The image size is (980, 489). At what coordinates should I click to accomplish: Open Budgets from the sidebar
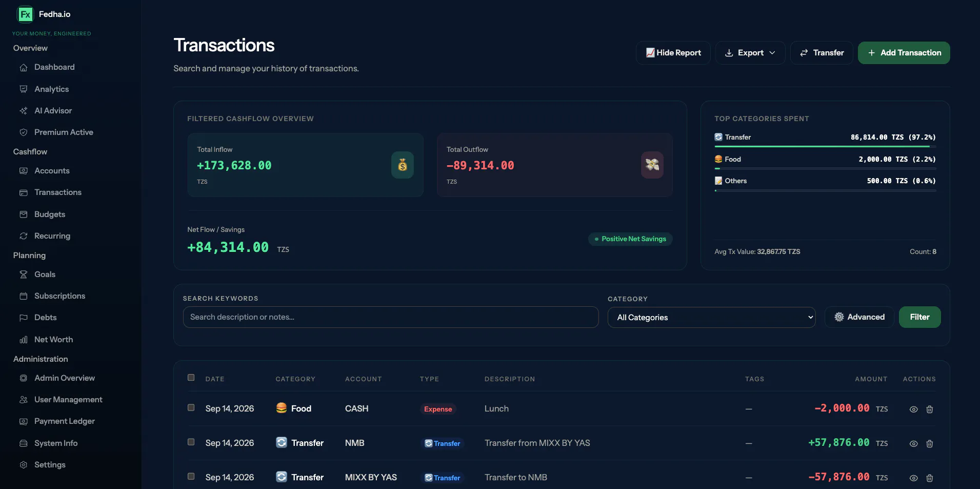[50, 214]
